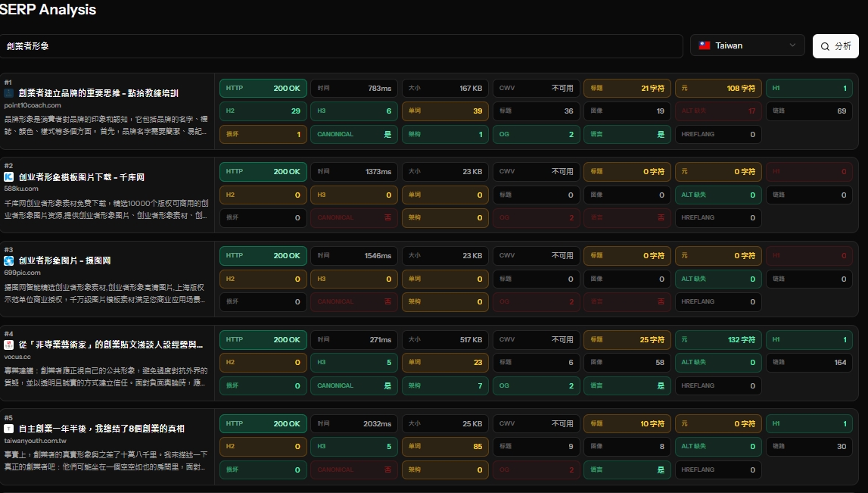
Task: Click the 132 字符 meta-length badge
Action: (718, 339)
